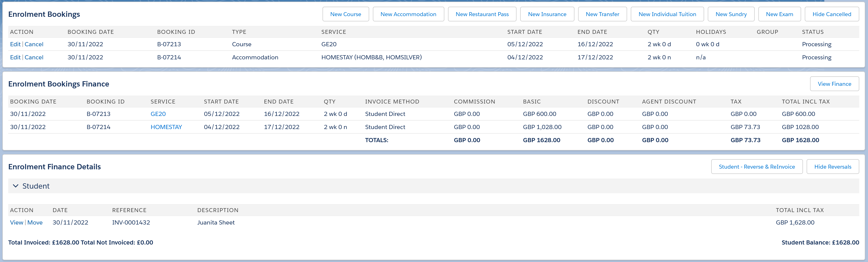Cancel the Homestay accommodation booking

34,57
